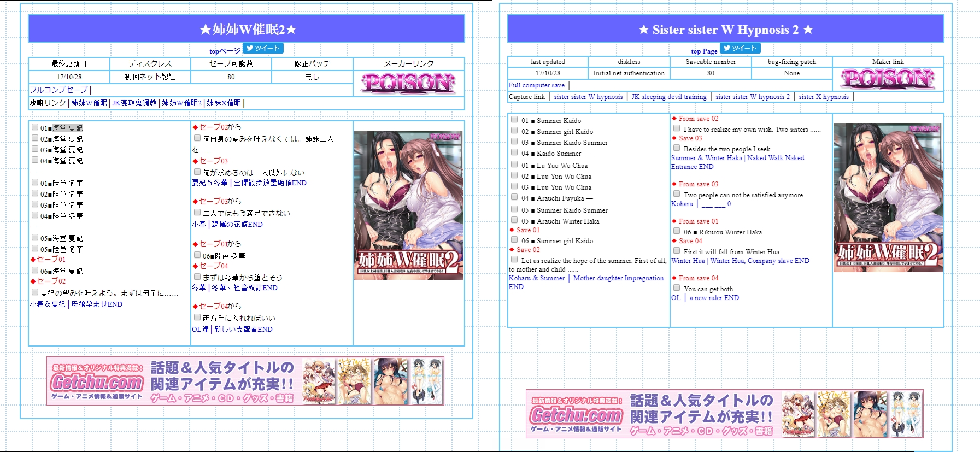
Task: Tick 'Two people can not be satisfied anymore'
Action: click(x=677, y=193)
